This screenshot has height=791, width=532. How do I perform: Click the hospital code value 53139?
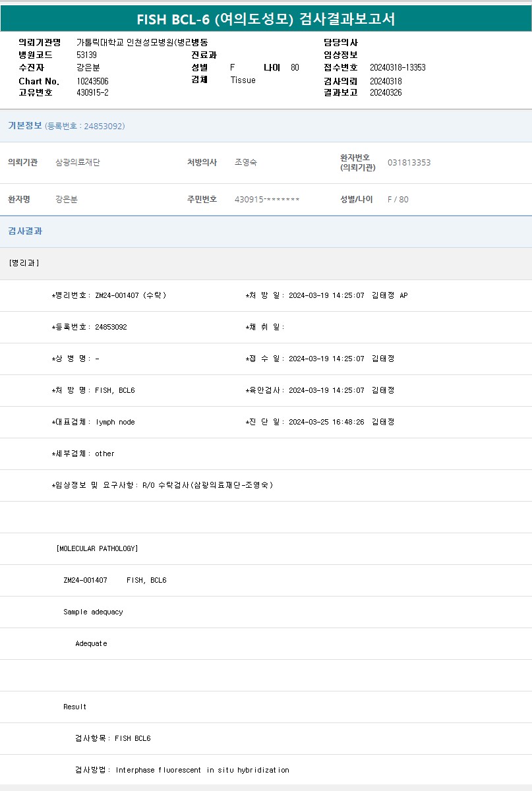pyautogui.click(x=86, y=55)
